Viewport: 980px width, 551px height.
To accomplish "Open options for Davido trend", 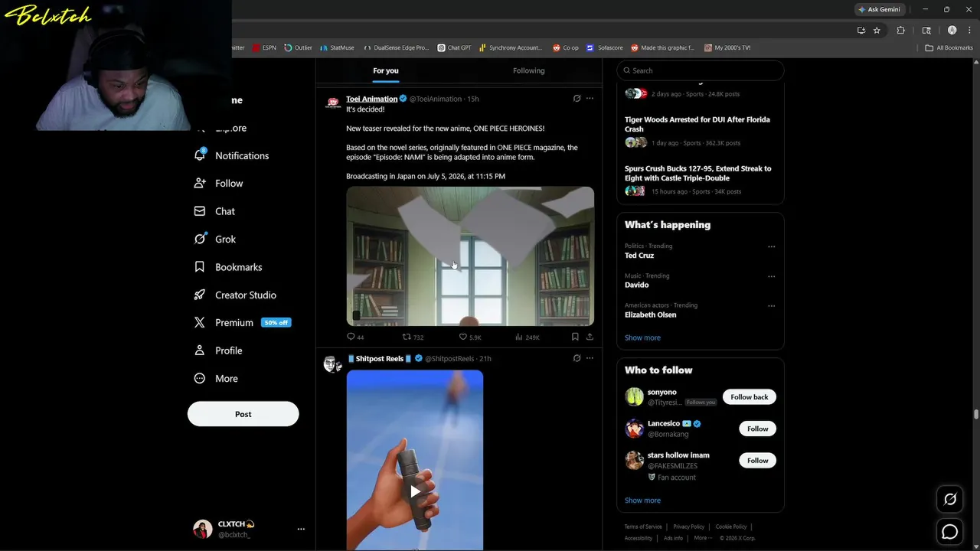I will [771, 276].
